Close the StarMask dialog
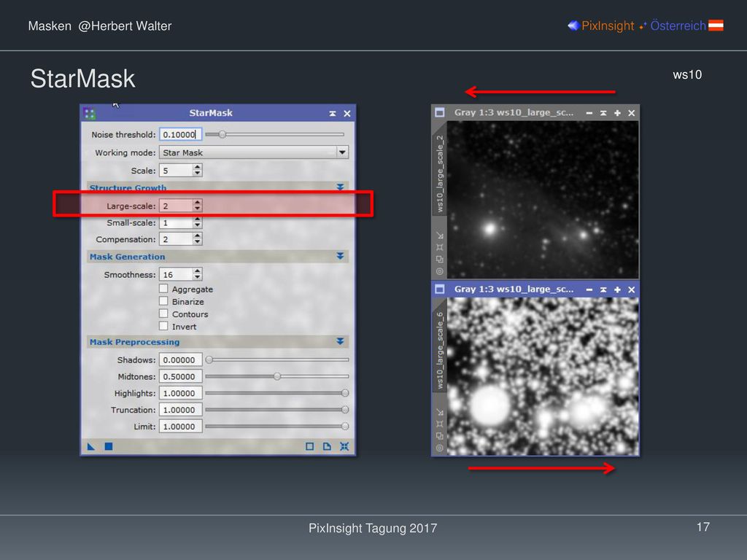 point(347,113)
